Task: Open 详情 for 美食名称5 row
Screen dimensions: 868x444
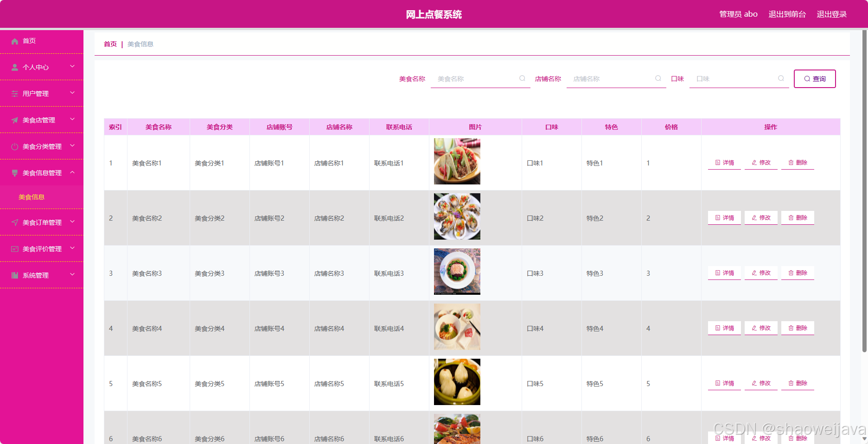Action: (724, 383)
